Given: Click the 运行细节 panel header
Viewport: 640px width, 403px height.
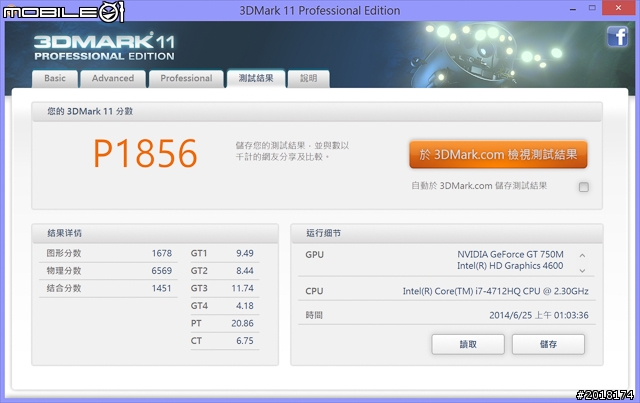Looking at the screenshot, I should tap(447, 233).
